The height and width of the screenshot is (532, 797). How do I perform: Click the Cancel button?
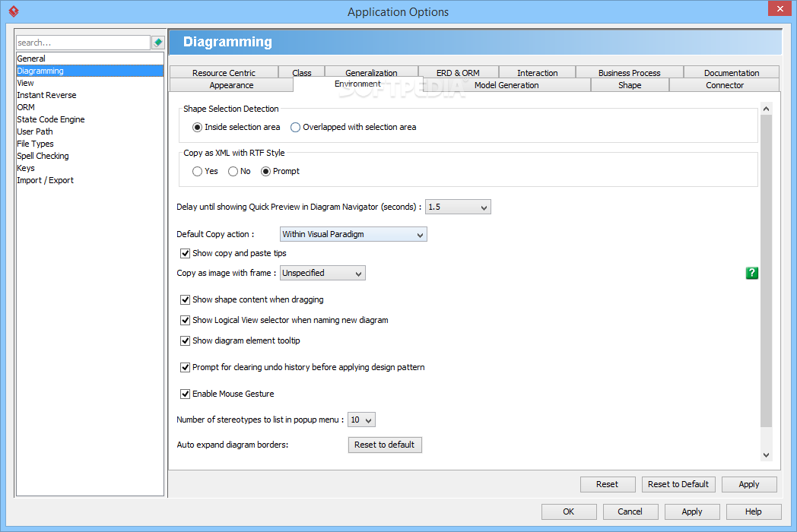click(630, 511)
